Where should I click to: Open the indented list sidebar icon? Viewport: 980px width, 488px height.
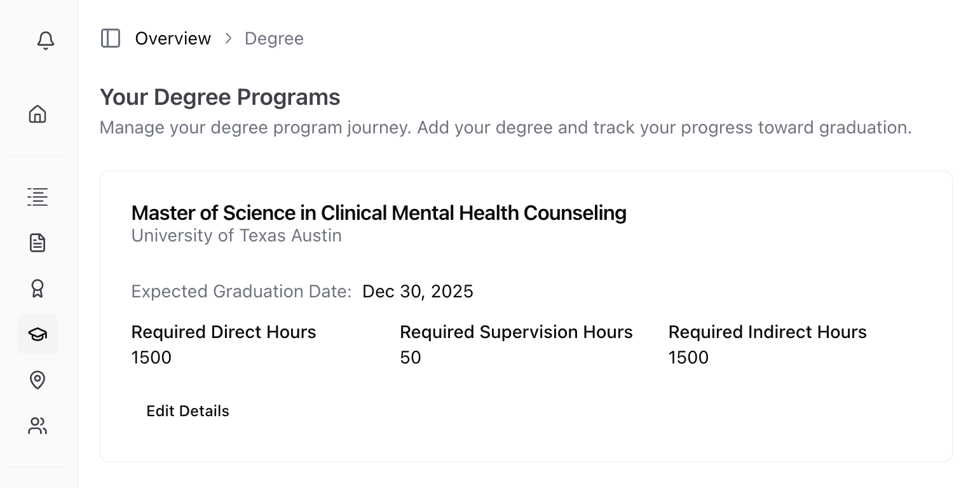[37, 197]
